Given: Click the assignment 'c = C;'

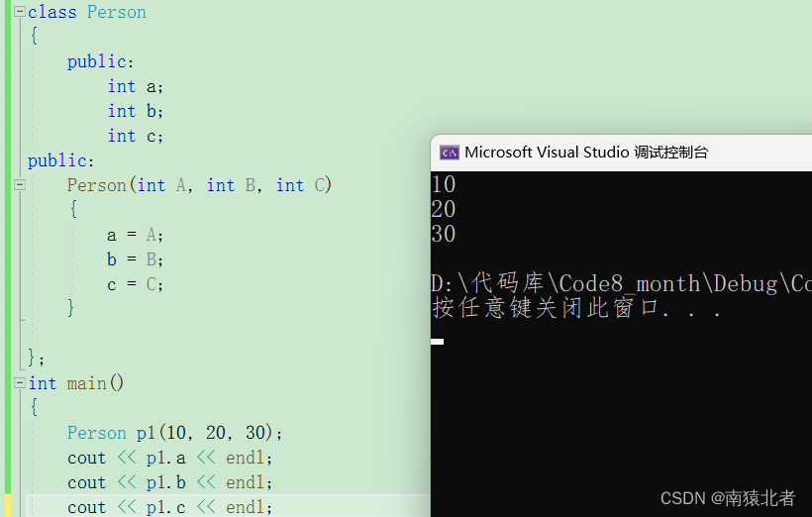Looking at the screenshot, I should coord(135,284).
